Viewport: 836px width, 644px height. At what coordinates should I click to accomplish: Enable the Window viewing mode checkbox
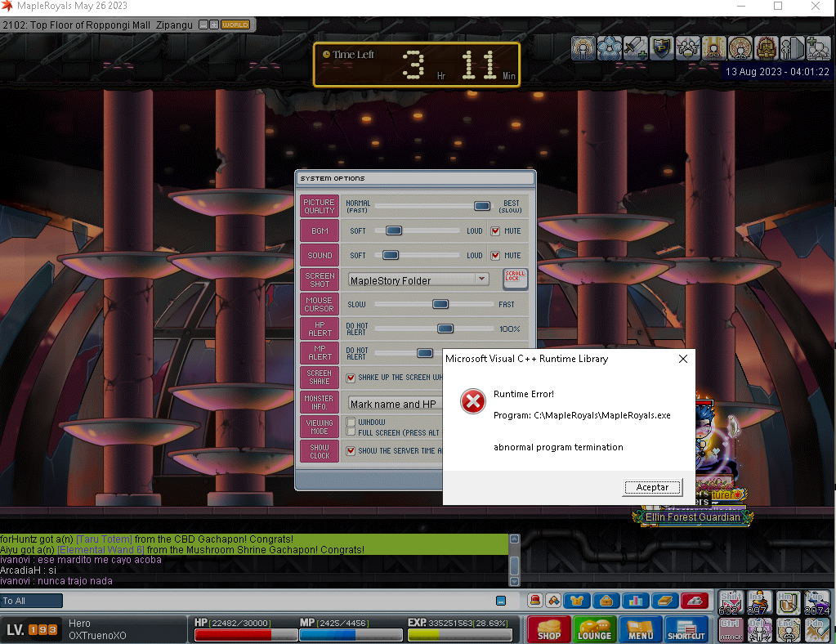[351, 423]
